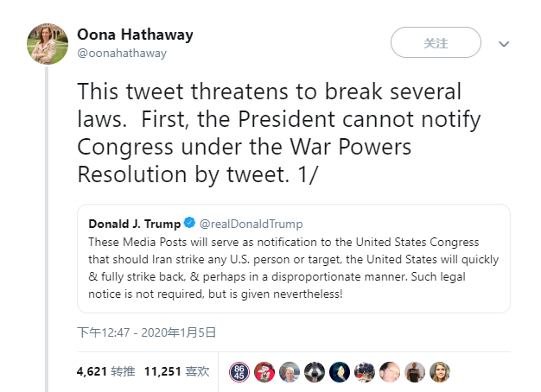Viewport: 541px width, 392px height.
Task: Open Donald J. Trump's name in quoted tweet
Action: pos(133,224)
